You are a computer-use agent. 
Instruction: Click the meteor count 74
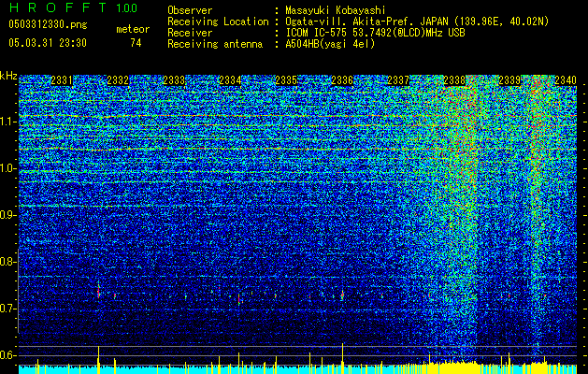tap(136, 43)
